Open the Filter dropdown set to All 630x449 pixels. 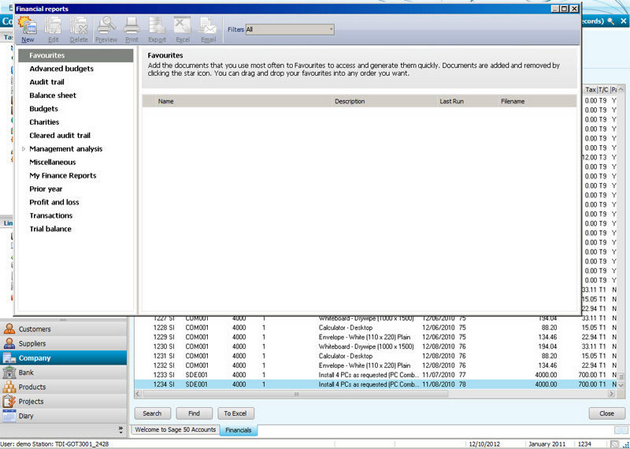[x=290, y=30]
